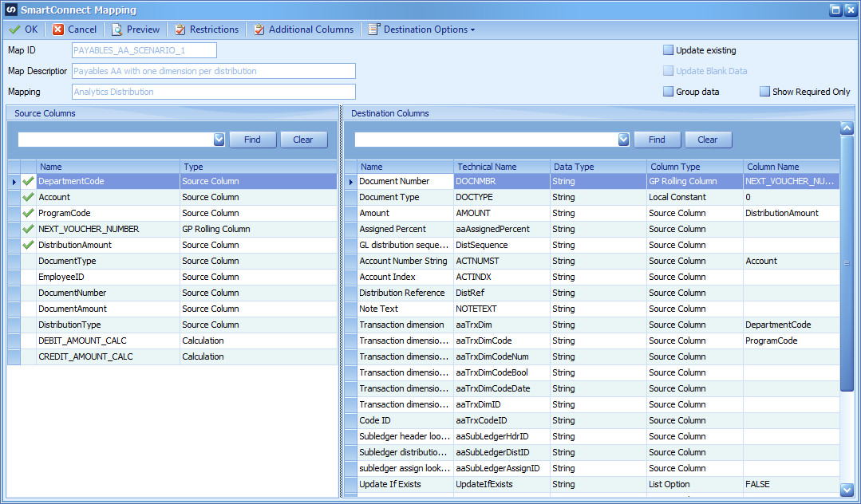Click green checkmark beside ProgramCode
The image size is (861, 504).
[29, 213]
